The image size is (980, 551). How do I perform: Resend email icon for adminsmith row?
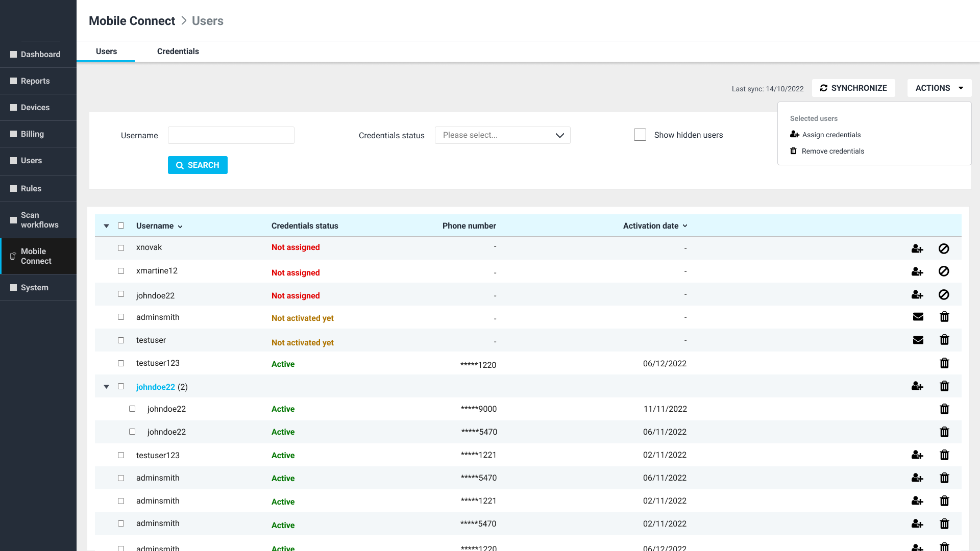(918, 317)
